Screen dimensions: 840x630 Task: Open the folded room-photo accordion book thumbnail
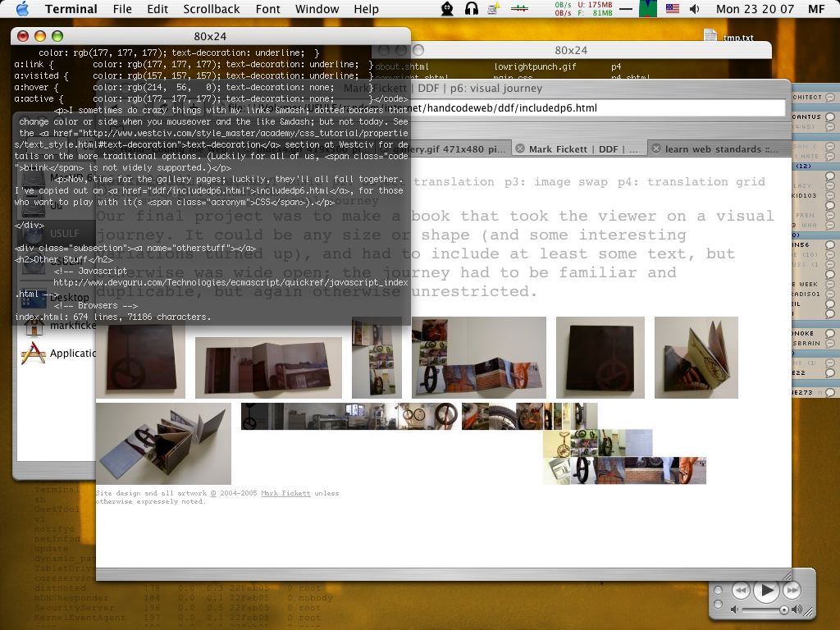tap(268, 367)
